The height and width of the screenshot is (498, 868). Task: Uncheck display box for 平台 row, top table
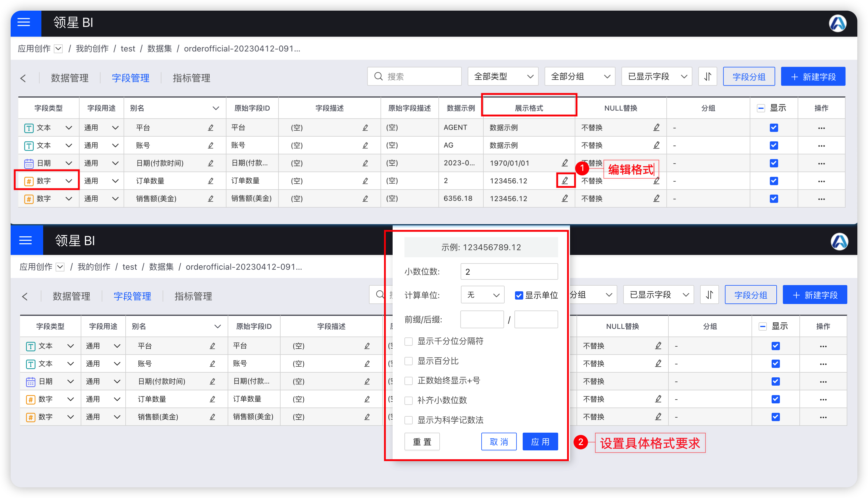click(774, 127)
